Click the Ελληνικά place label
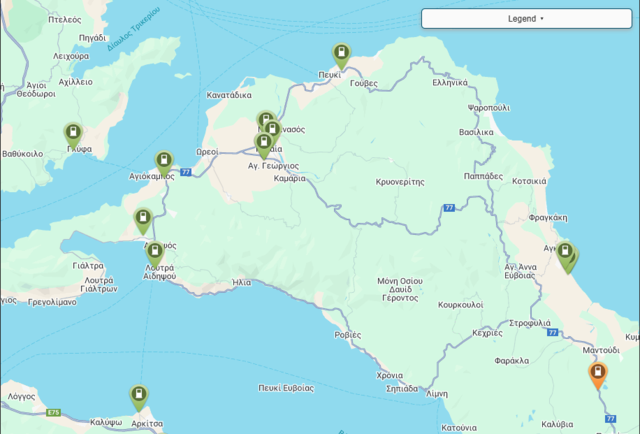The image size is (640, 434). click(450, 82)
